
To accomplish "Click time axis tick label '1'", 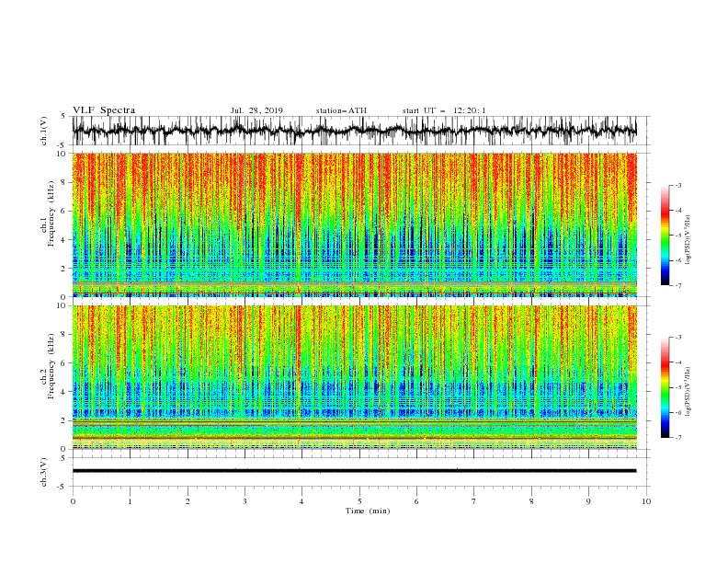I will pyautogui.click(x=131, y=501).
